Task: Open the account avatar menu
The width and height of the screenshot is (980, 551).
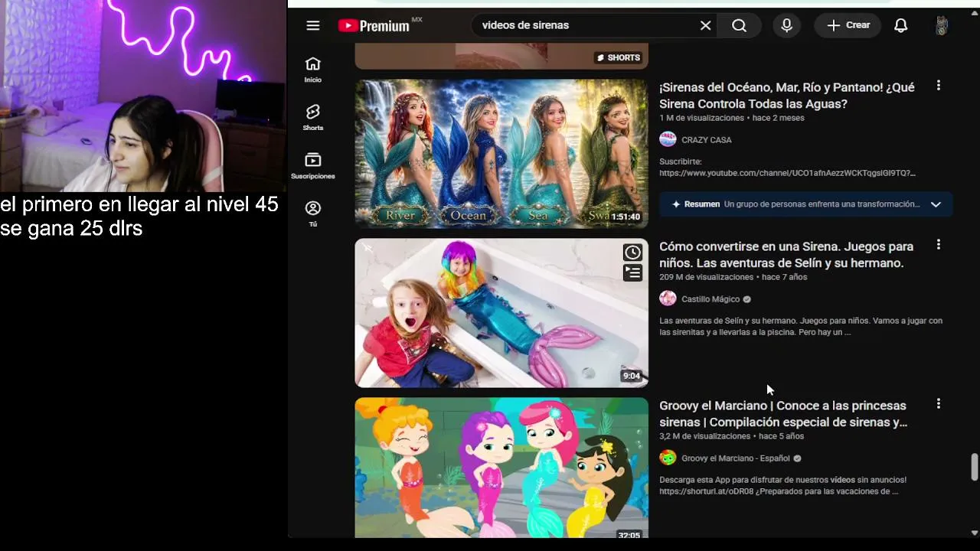Action: [x=942, y=25]
